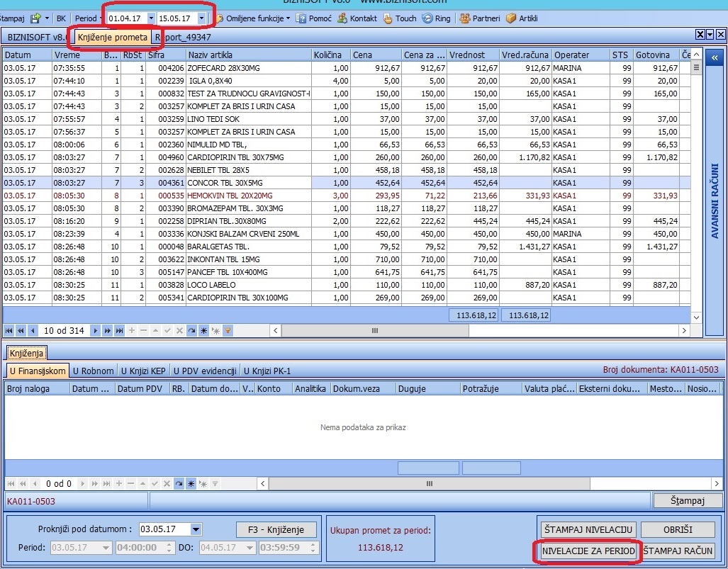Expand the 01.04.17 start date dropdown
Screen dimensions: 728x569
[151, 18]
